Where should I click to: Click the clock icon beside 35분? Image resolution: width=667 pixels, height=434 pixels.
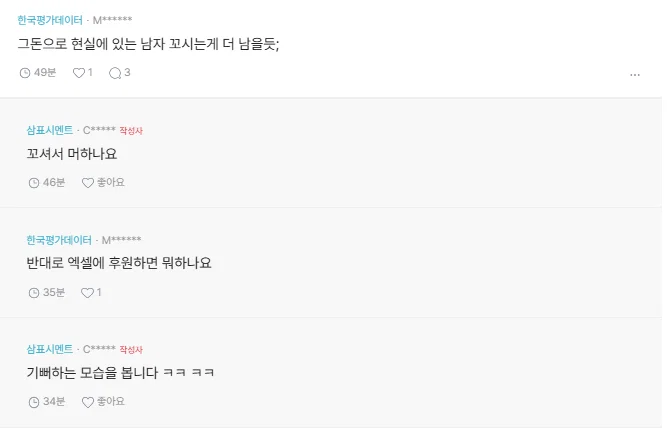coord(34,293)
